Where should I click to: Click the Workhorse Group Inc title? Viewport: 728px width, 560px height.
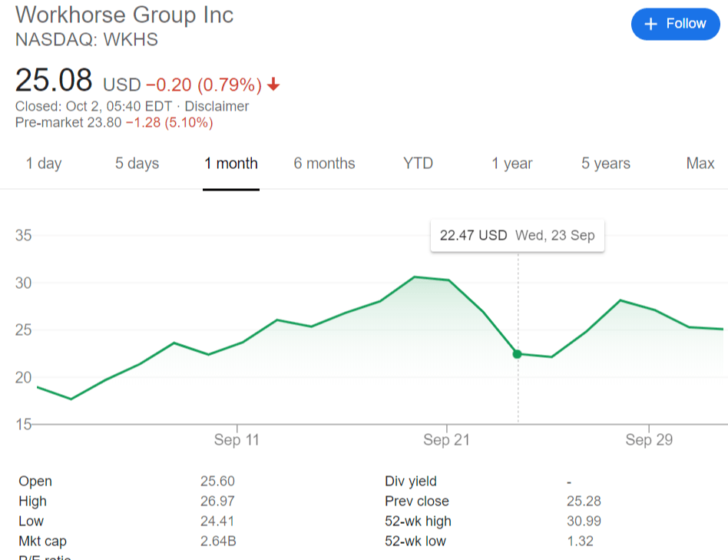pyautogui.click(x=124, y=15)
